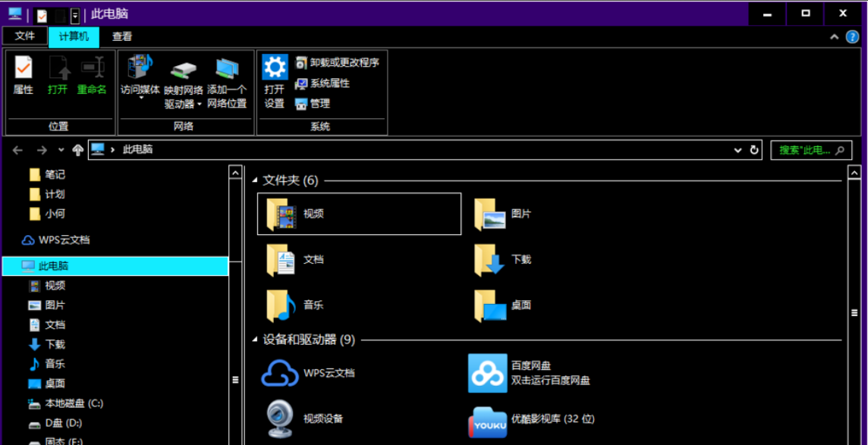Open 打开设置 (Settings) gear icon

pyautogui.click(x=273, y=76)
